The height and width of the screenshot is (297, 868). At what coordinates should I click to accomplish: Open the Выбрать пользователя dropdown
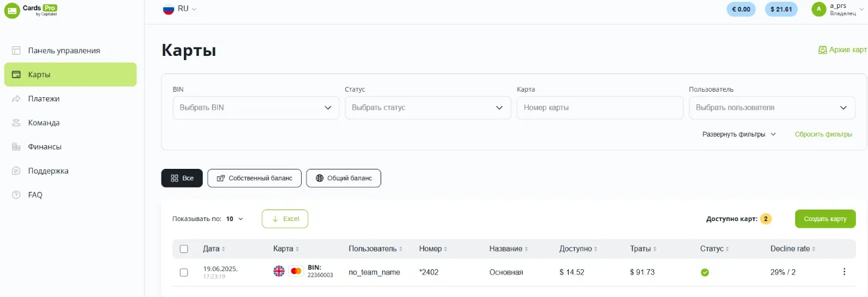(772, 108)
